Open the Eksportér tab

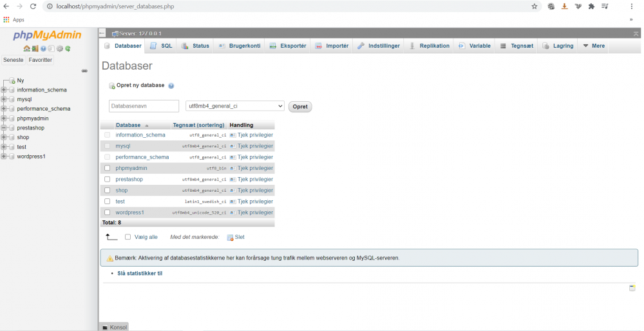[x=287, y=46]
